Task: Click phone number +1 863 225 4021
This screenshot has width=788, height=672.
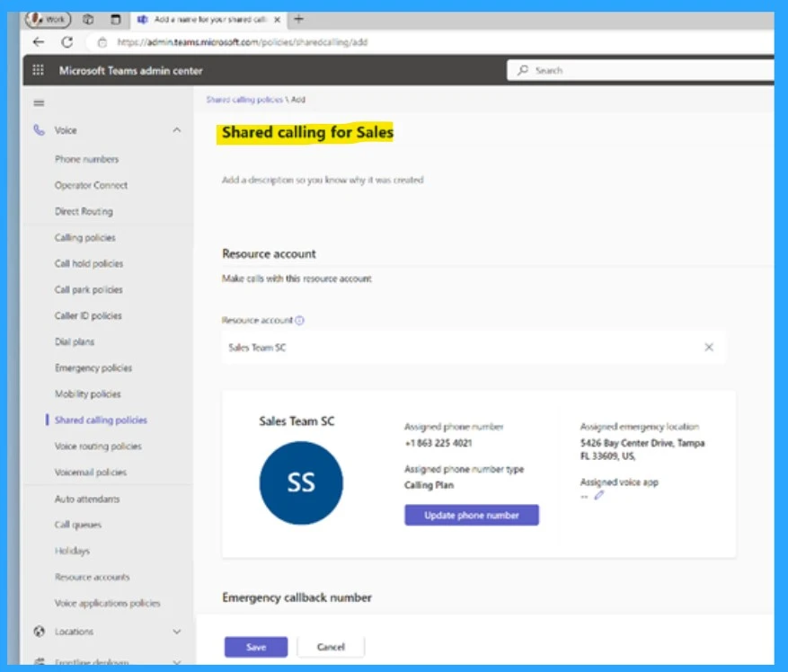Action: (438, 443)
